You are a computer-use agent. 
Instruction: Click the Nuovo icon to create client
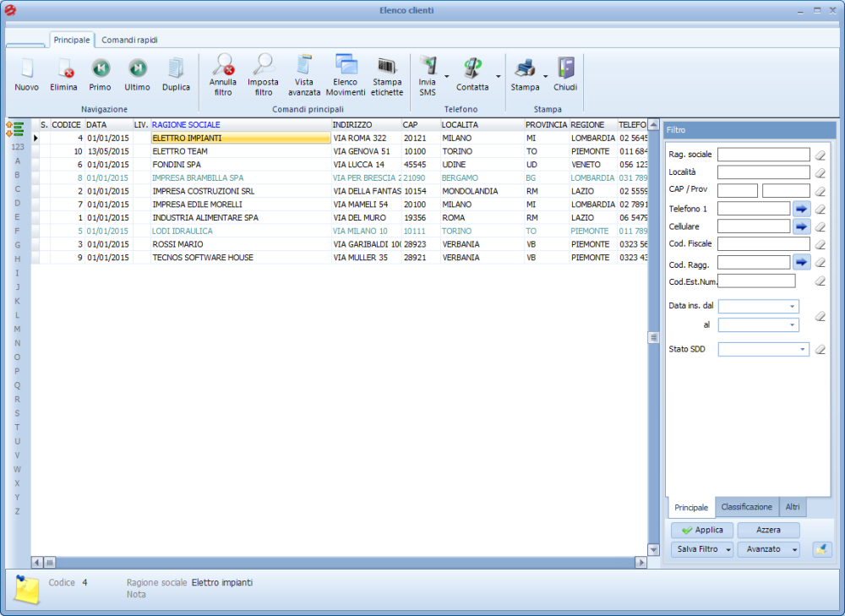click(x=26, y=69)
